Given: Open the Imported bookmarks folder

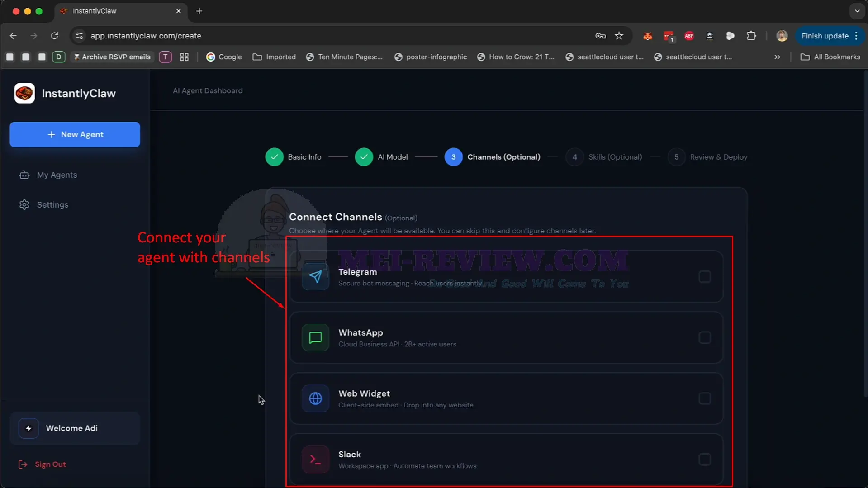Looking at the screenshot, I should coord(274,57).
